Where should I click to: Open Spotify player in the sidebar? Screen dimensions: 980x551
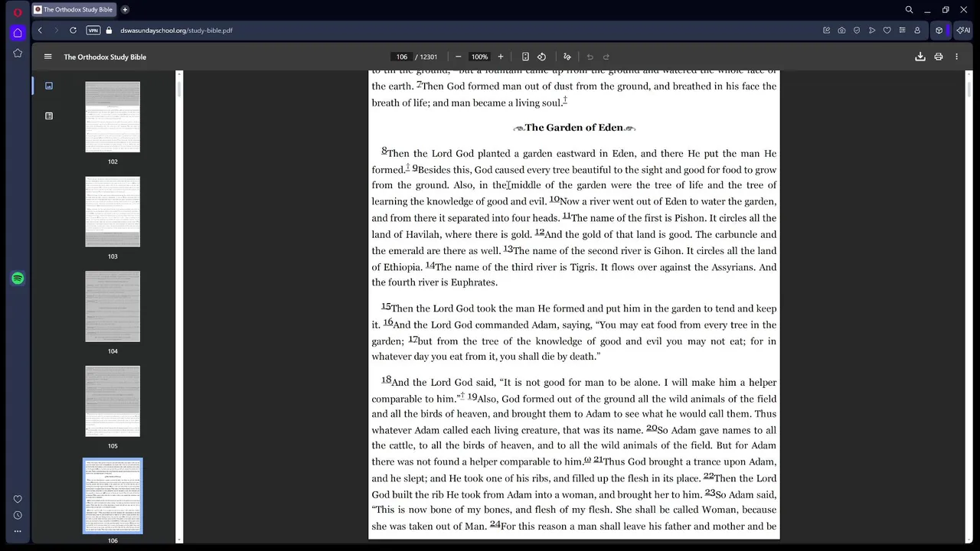pos(18,279)
